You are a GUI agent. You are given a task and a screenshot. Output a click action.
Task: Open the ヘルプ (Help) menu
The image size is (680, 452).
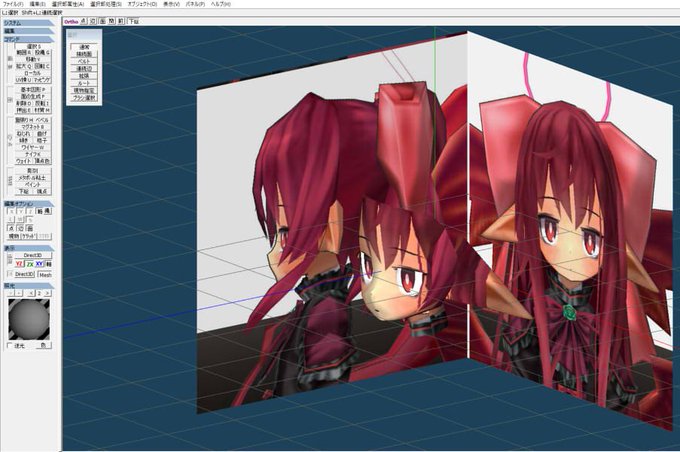tap(221, 4)
